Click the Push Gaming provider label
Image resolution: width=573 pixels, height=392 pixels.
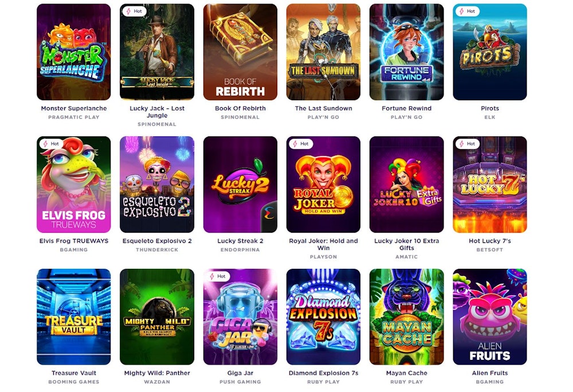click(240, 382)
